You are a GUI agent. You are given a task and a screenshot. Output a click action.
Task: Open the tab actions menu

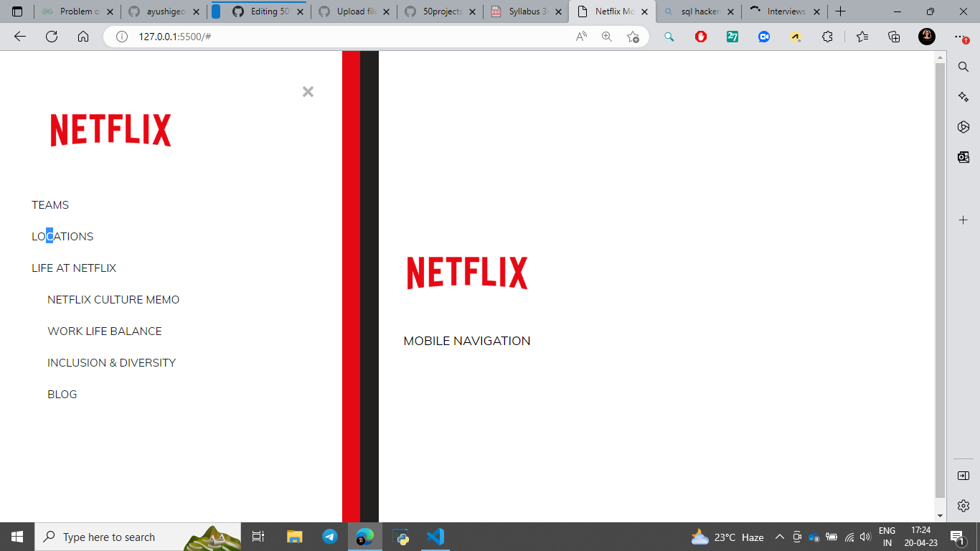coord(17,11)
